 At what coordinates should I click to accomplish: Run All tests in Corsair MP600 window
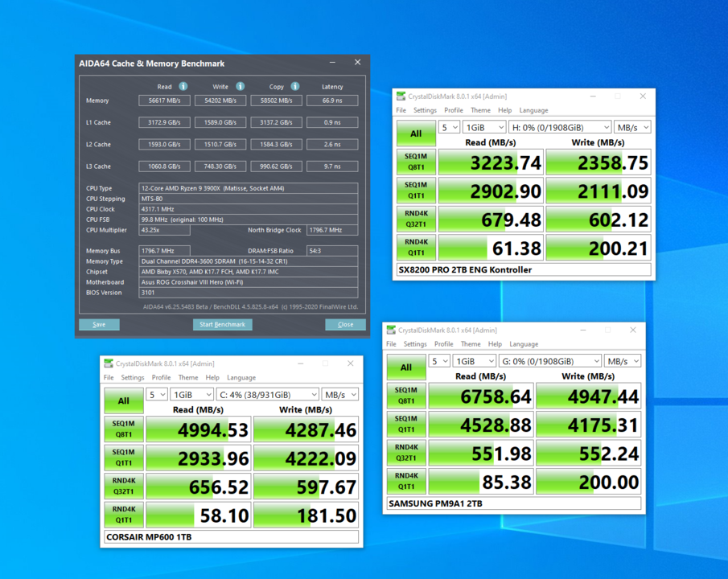124,400
